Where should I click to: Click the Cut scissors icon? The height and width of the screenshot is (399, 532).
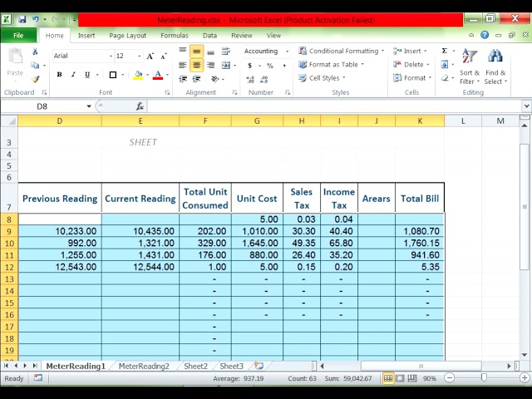tap(35, 52)
